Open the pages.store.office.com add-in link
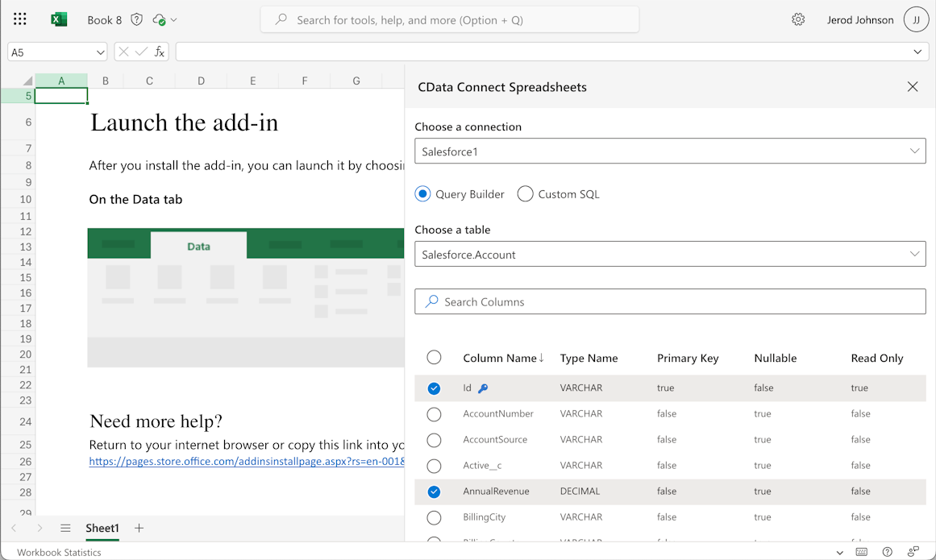Viewport: 936px width, 560px height. [246, 462]
